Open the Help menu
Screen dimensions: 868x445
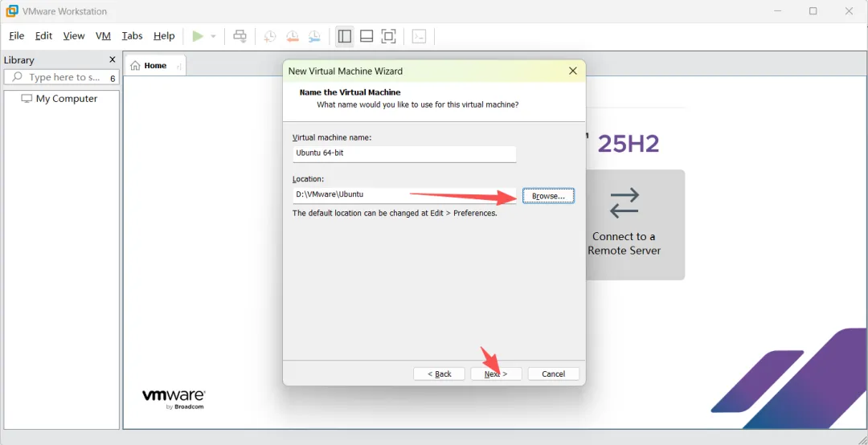[164, 36]
